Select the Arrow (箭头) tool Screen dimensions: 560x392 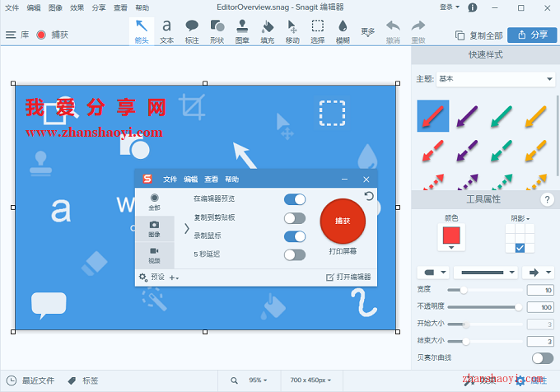[x=142, y=31]
